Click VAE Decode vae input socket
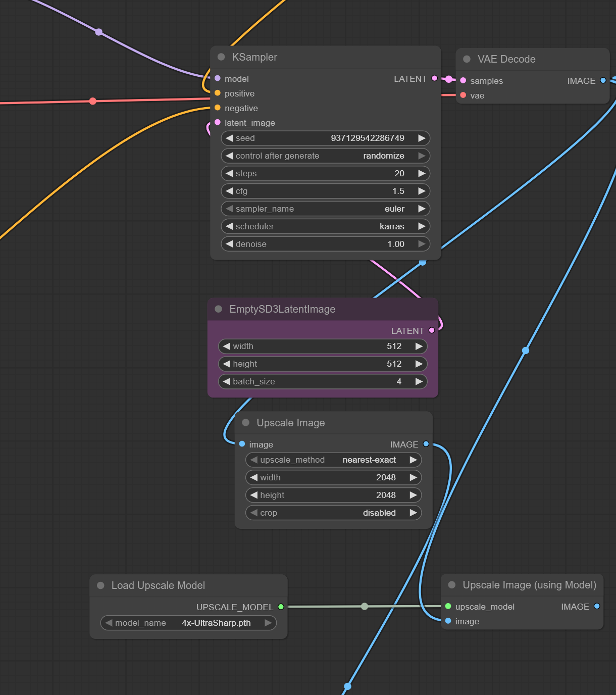The height and width of the screenshot is (695, 616). [x=463, y=95]
